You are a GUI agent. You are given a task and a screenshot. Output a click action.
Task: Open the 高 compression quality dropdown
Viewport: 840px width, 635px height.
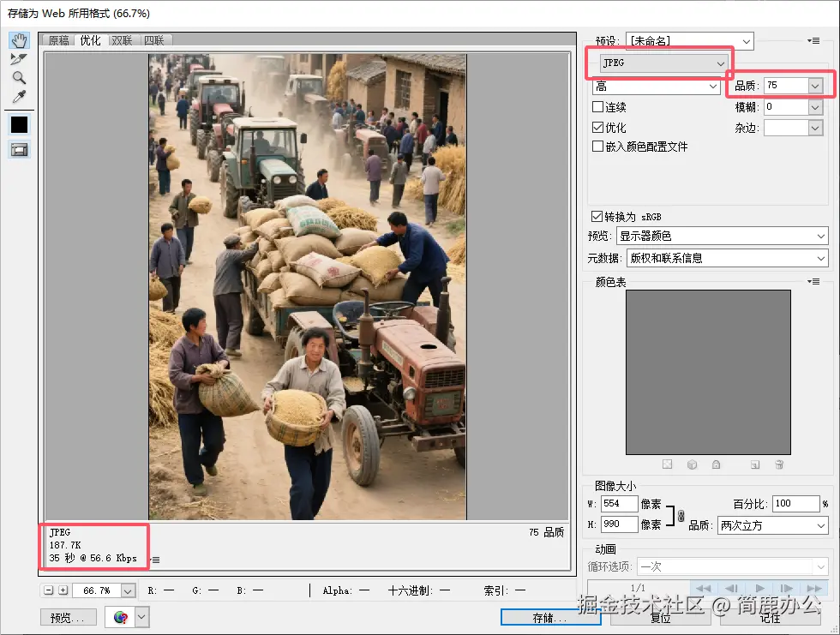(x=657, y=87)
